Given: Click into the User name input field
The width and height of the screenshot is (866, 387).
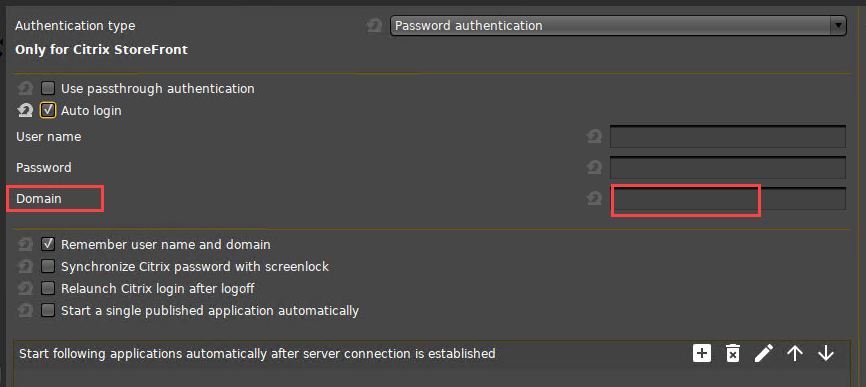Looking at the screenshot, I should coord(728,136).
